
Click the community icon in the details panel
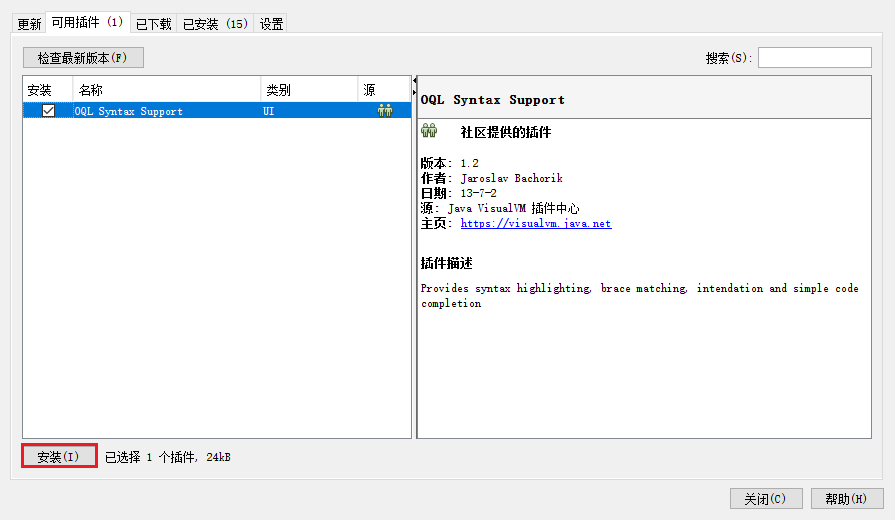[x=430, y=132]
